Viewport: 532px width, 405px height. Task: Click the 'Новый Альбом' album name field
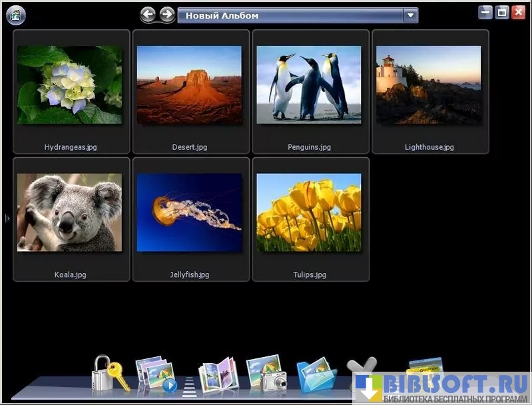tap(290, 15)
